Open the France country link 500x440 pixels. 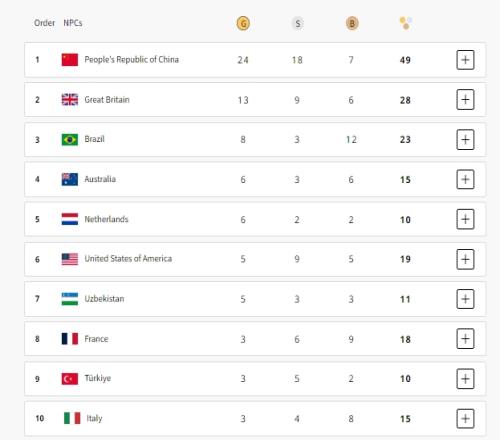point(96,339)
